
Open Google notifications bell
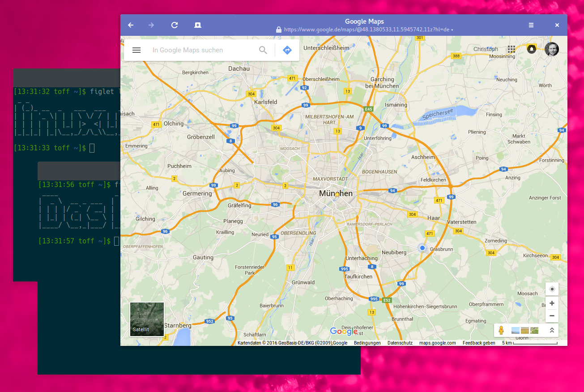click(532, 49)
